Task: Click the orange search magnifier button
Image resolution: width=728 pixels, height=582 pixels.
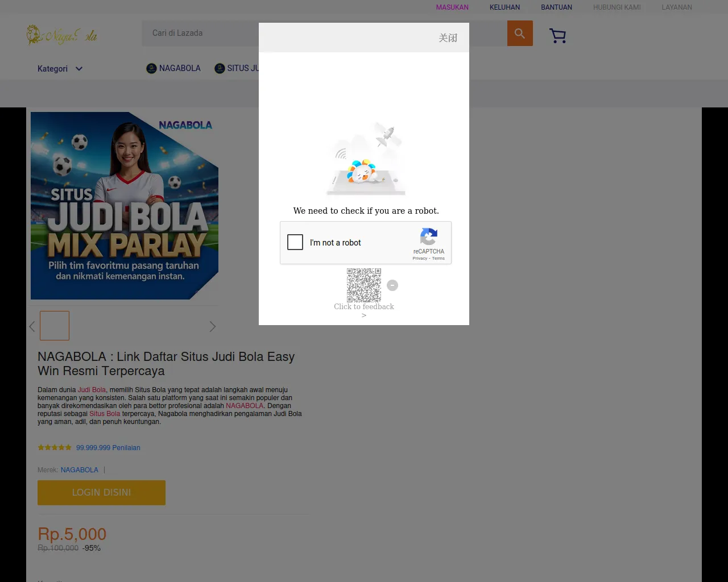Action: 520,34
